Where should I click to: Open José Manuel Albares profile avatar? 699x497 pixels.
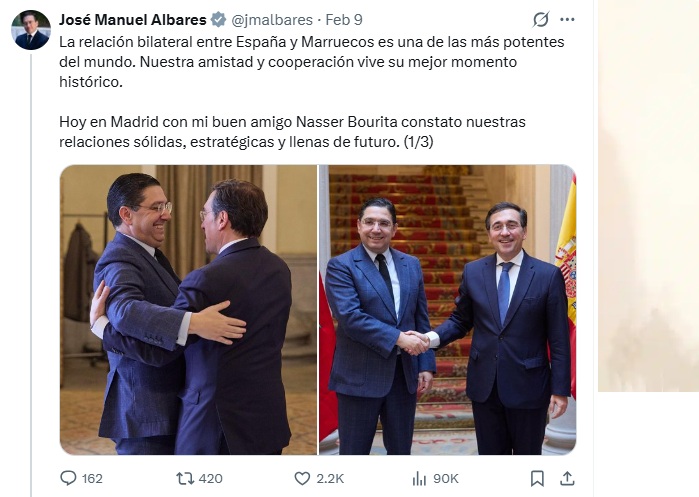tap(31, 30)
